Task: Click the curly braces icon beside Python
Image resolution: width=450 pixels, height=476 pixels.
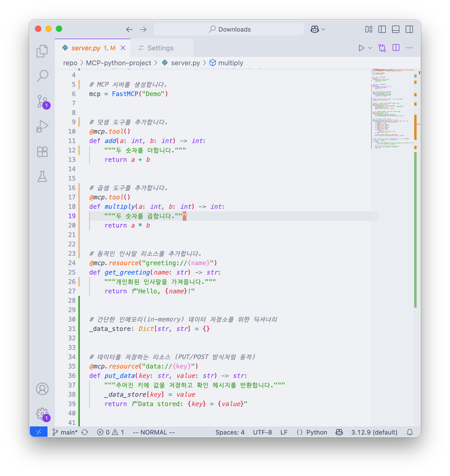Action: pos(300,432)
